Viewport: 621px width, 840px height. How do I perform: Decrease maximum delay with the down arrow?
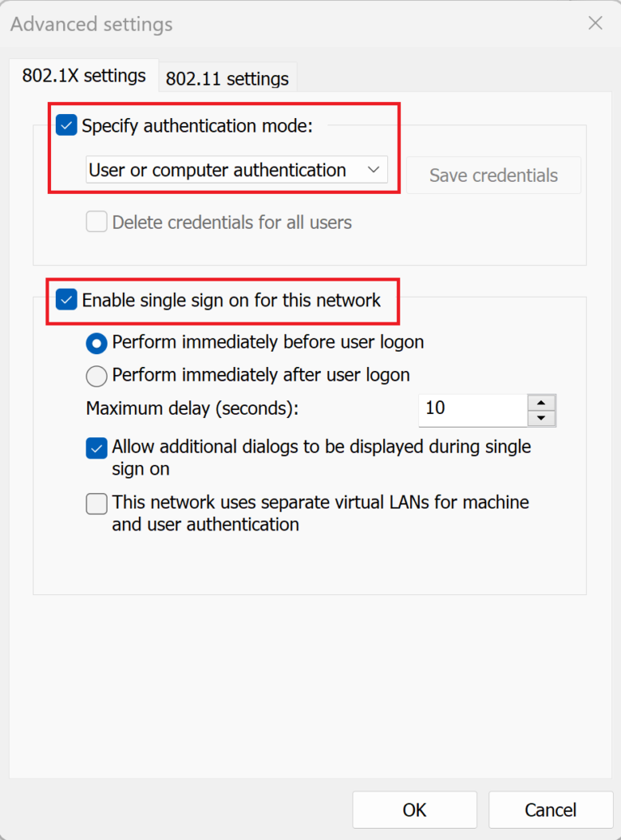541,418
